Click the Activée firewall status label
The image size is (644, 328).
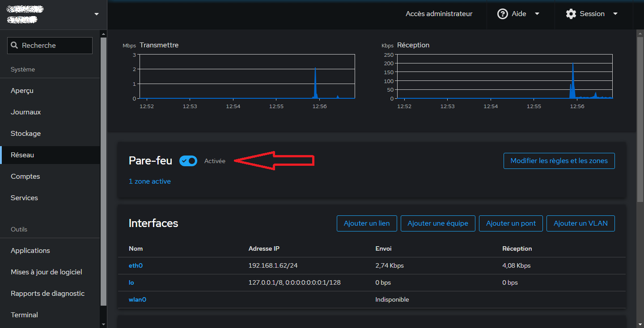point(215,161)
